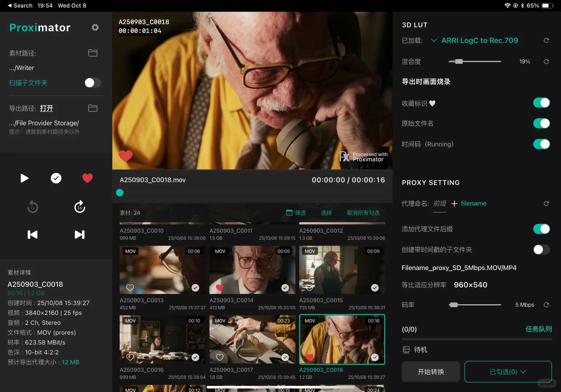Screen dimensions: 561x392
Task: Toggle favorite heart on A250903_C0016 thumbnail
Action: click(130, 358)
